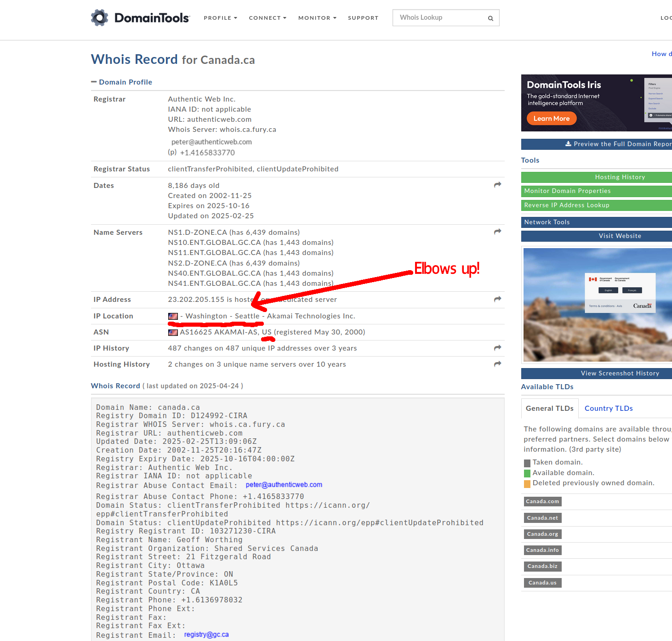Click the share arrow in IP Address row
This screenshot has width=672, height=641.
(x=497, y=299)
